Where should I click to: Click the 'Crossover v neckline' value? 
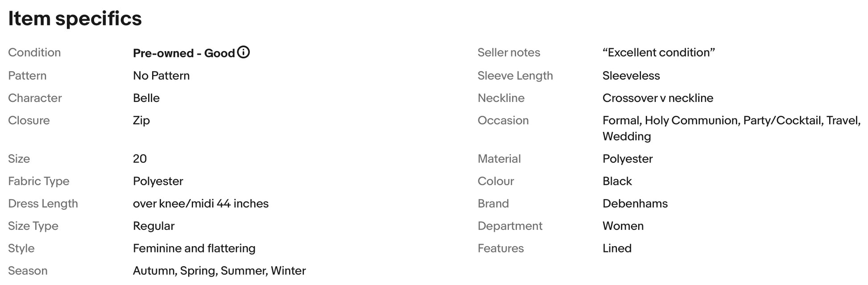pos(657,98)
